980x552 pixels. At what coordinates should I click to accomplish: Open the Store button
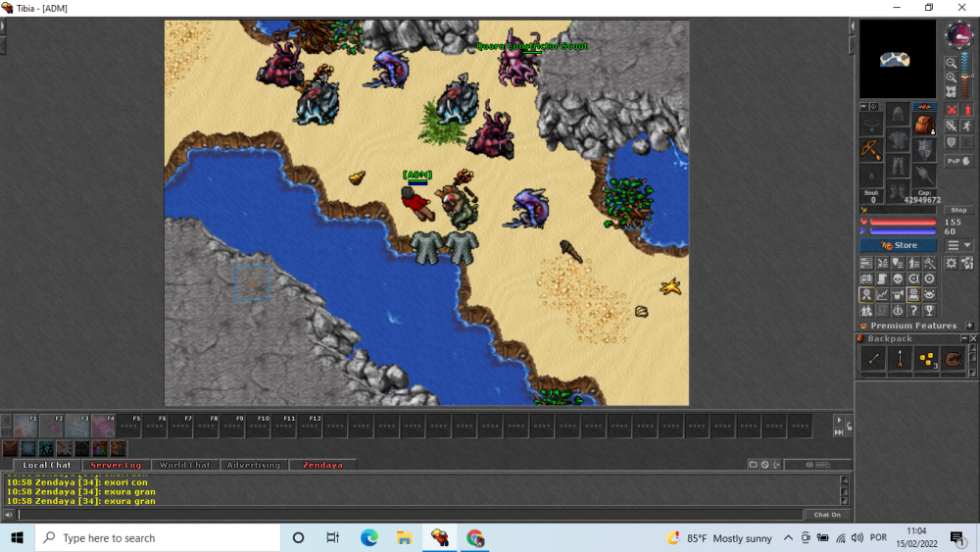(898, 245)
